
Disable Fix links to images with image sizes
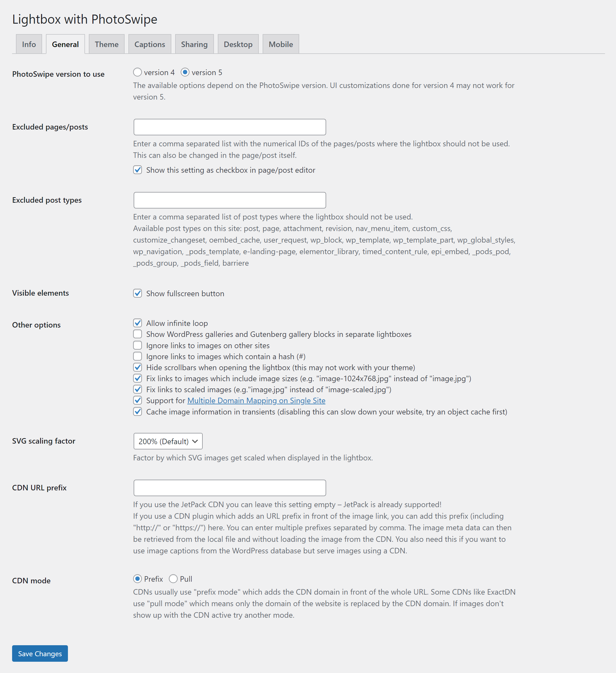point(137,378)
